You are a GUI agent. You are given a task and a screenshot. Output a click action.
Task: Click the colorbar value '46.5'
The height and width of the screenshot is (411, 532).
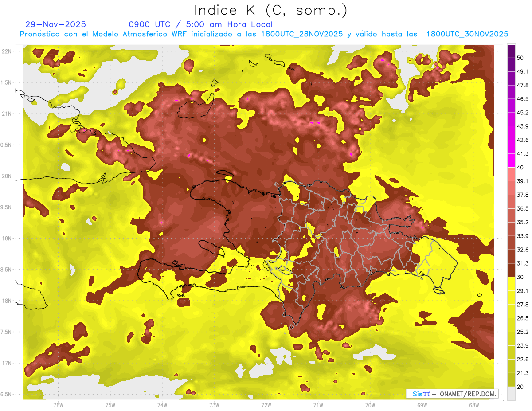coord(523,99)
